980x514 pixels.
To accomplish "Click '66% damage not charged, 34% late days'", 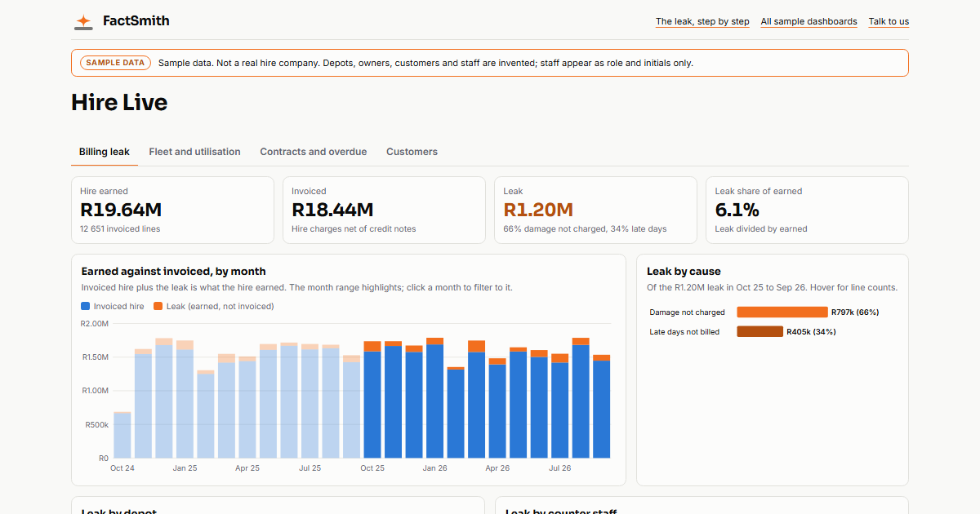I will coord(585,229).
